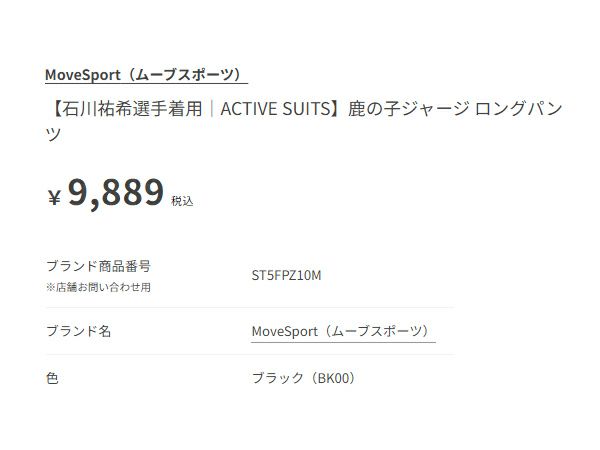This screenshot has height=450, width=600.
Task: Click the wrapped ツ character on the title's second line
Action: pos(54,133)
